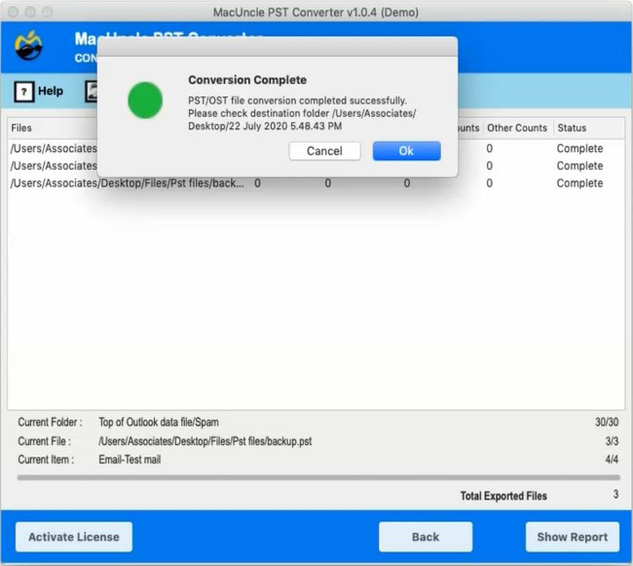Click the MacUncle app logo
Screen dimensions: 633x566
point(29,46)
